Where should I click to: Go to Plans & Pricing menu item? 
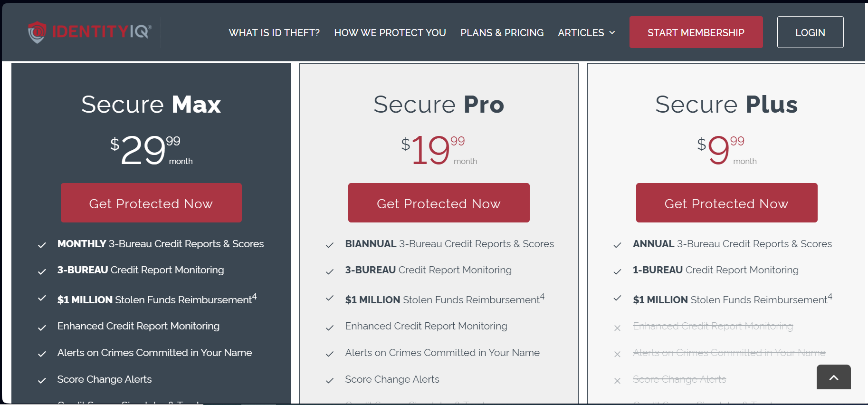coord(502,33)
